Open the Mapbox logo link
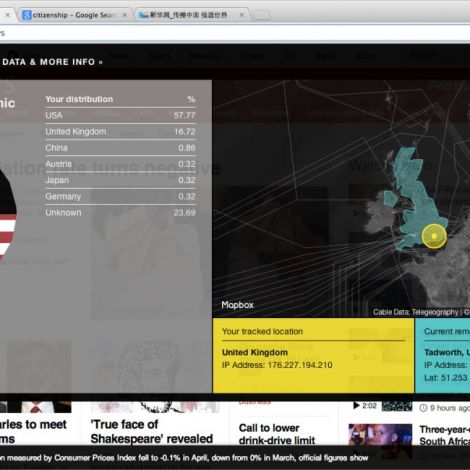Image resolution: width=470 pixels, height=470 pixels. coord(237,305)
